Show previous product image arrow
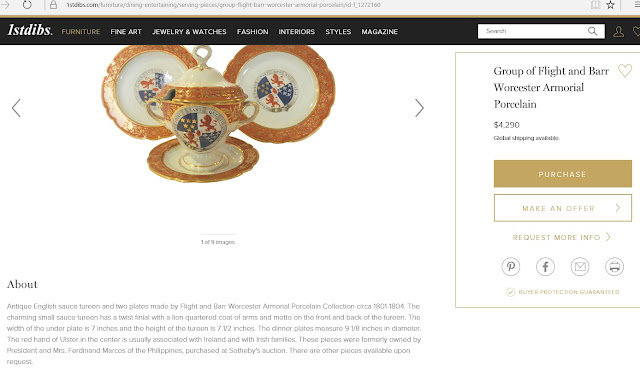 (x=16, y=108)
